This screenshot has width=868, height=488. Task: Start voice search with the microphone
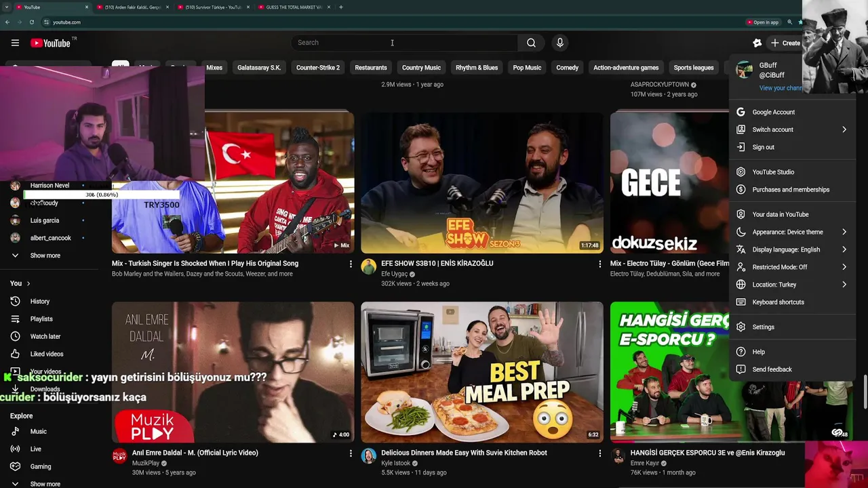(559, 43)
